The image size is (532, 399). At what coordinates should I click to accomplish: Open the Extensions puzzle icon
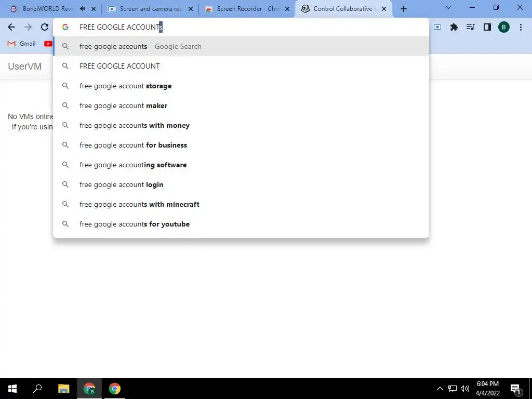454,27
